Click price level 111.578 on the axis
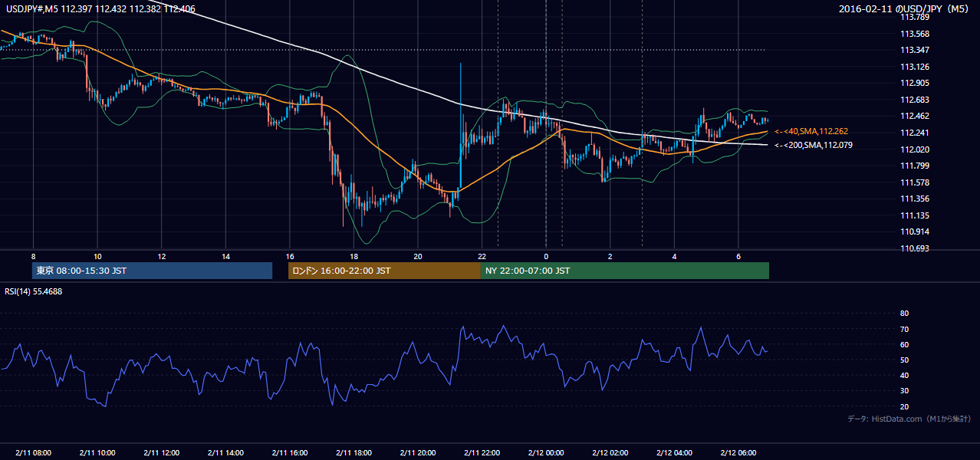The height and width of the screenshot is (460, 980). tap(914, 182)
